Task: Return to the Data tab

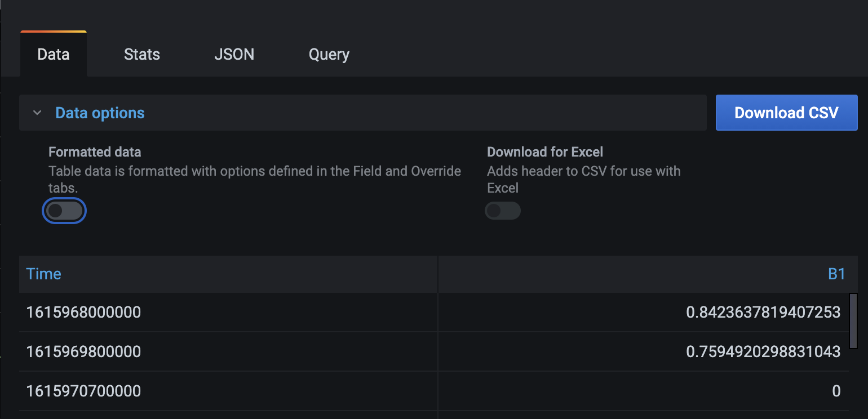Action: (53, 54)
